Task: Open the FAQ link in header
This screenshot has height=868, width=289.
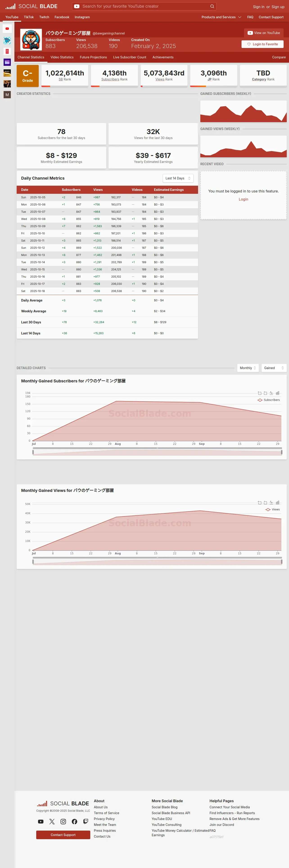Action: 250,17
